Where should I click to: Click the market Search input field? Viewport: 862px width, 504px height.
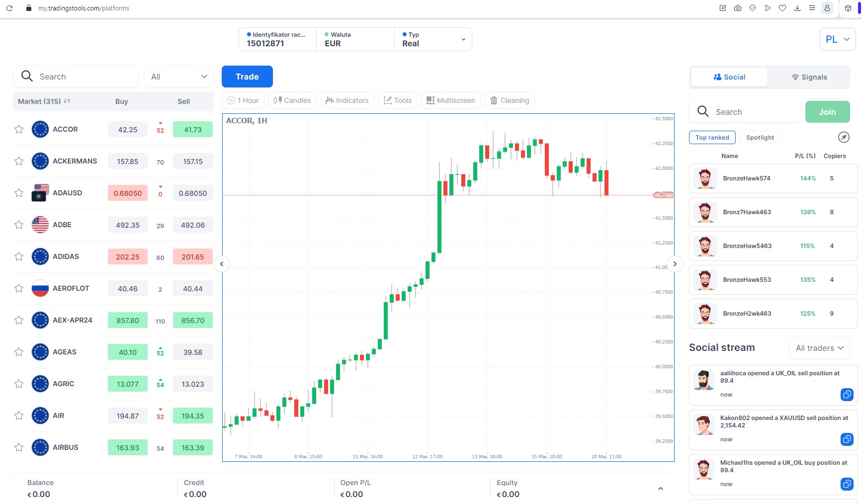(x=76, y=77)
